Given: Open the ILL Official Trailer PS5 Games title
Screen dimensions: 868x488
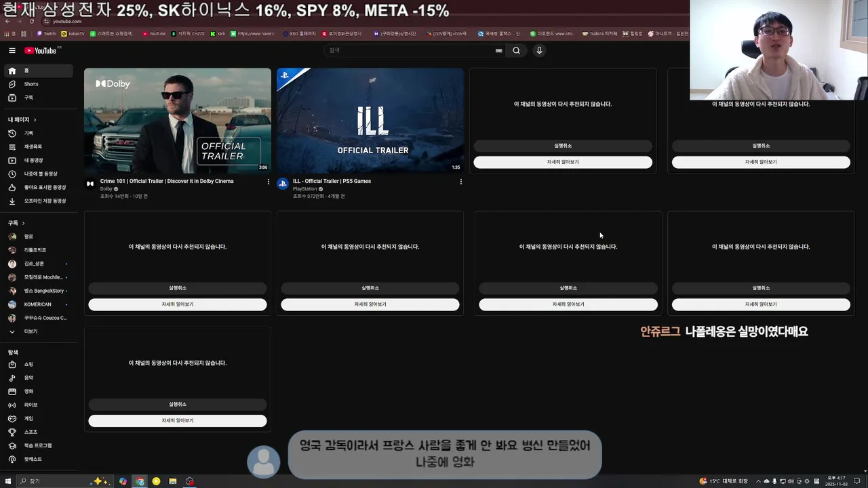Looking at the screenshot, I should [x=332, y=181].
